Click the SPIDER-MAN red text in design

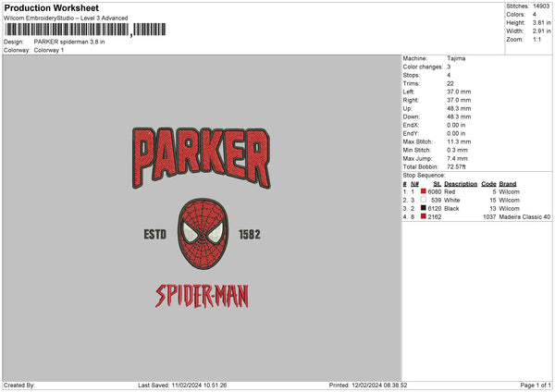pos(202,296)
